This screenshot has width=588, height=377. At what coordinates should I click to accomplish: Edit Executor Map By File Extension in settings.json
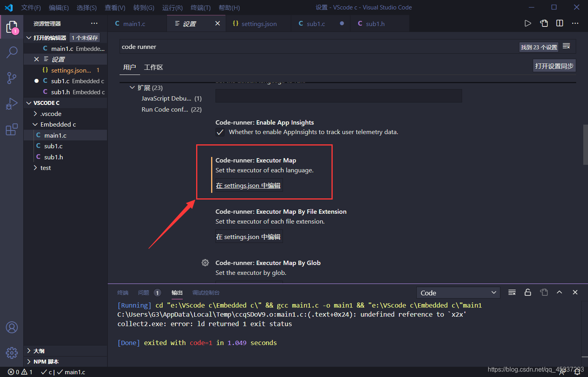click(x=249, y=237)
